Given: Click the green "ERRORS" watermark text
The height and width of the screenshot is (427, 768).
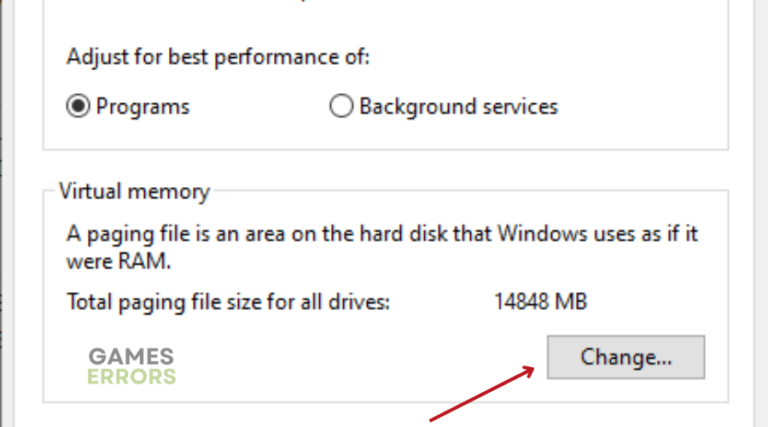Looking at the screenshot, I should click(x=131, y=377).
